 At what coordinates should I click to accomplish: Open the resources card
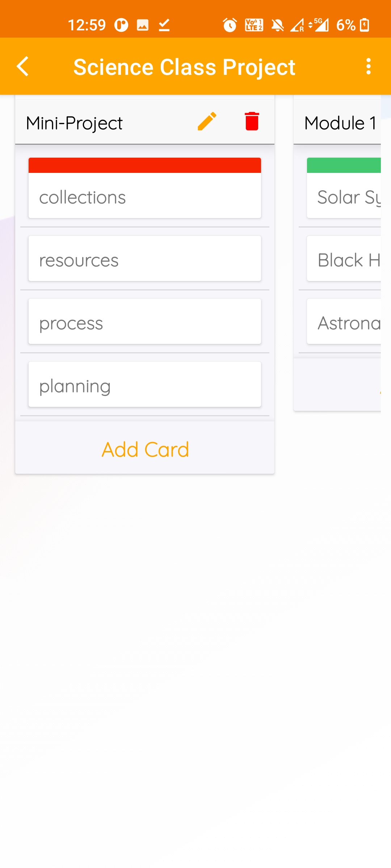tap(145, 259)
